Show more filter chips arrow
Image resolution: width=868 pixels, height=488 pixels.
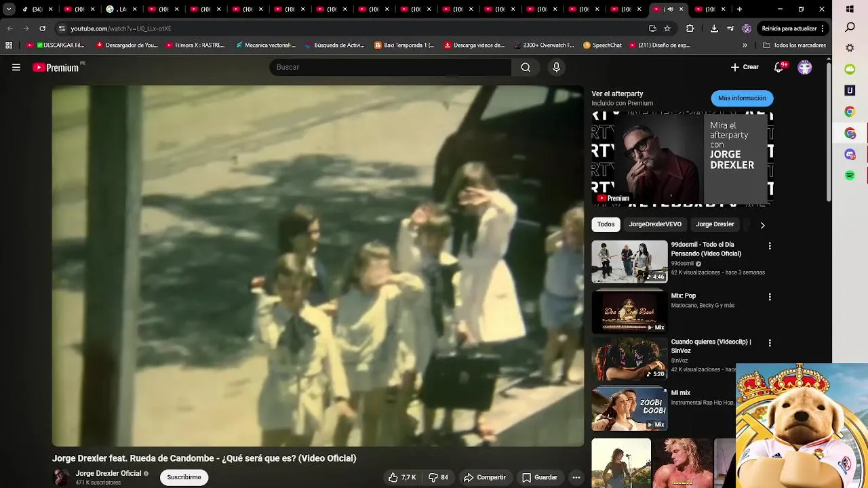[x=762, y=225]
